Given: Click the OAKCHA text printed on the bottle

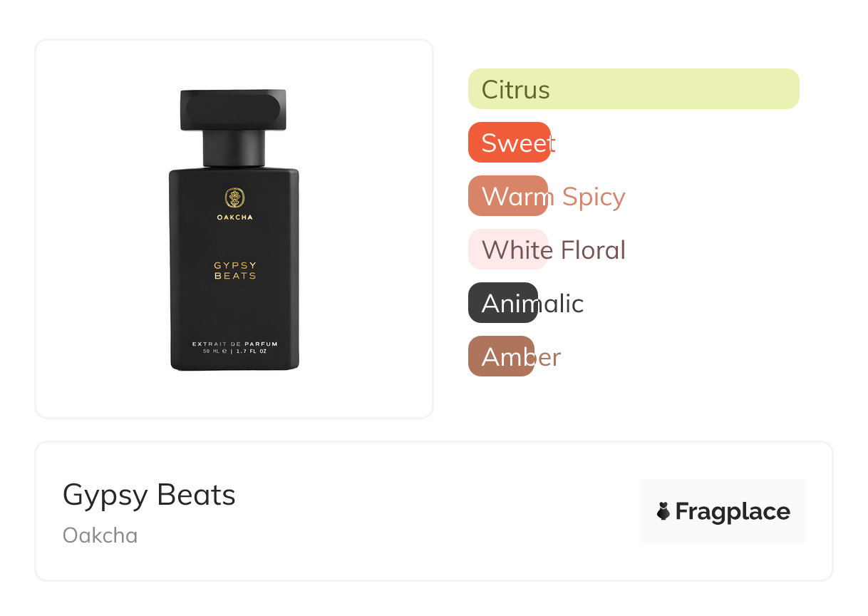Looking at the screenshot, I should click(x=234, y=217).
